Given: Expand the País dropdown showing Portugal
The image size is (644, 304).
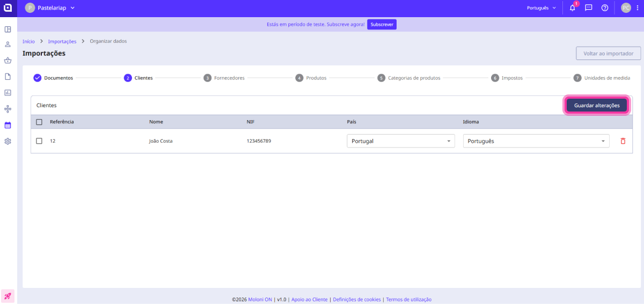Looking at the screenshot, I should [x=400, y=141].
